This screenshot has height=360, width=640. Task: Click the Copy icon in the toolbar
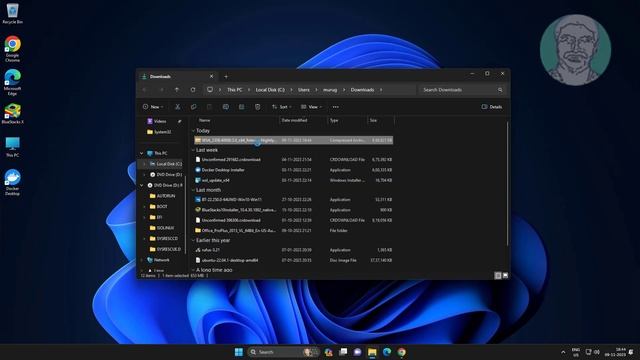193,107
